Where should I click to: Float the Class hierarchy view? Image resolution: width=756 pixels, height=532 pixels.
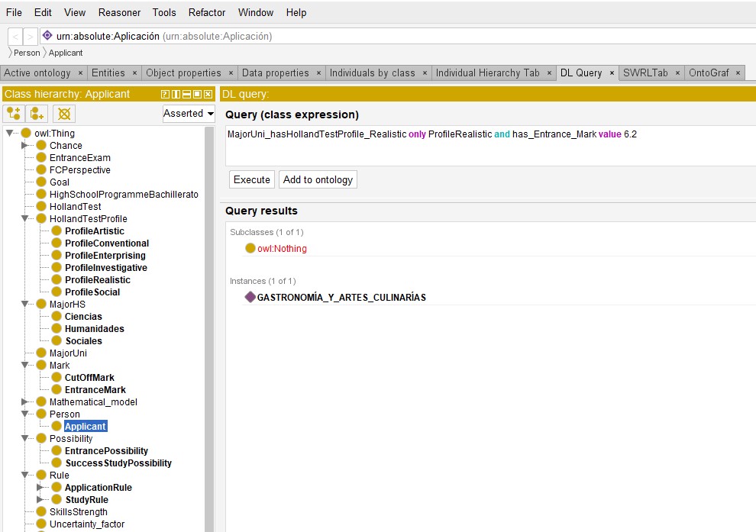point(197,94)
